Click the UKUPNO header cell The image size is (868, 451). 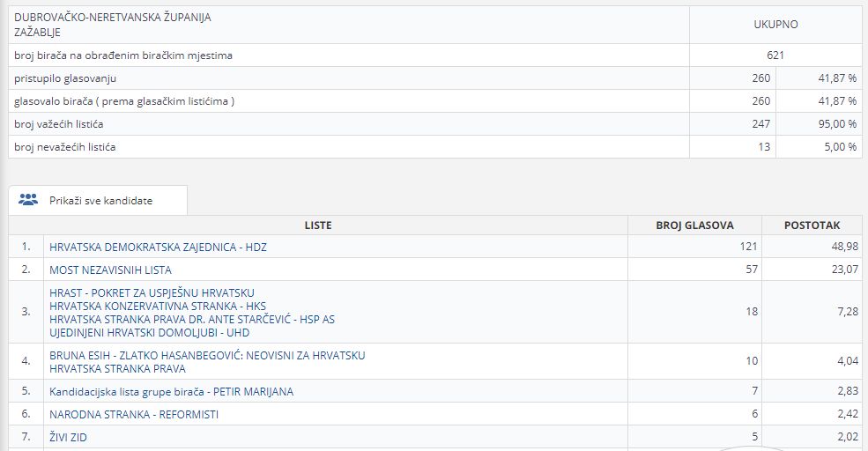(x=775, y=25)
